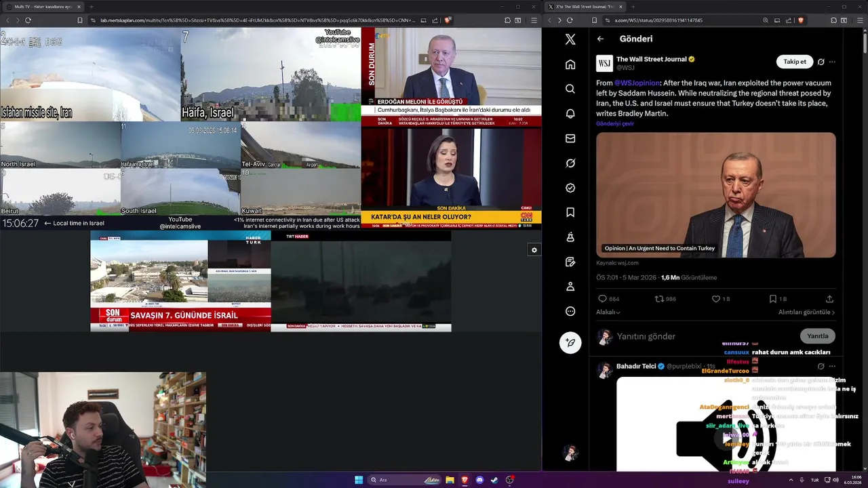Image resolution: width=868 pixels, height=488 pixels.
Task: Click Grok icon beside Takip et button
Action: pyautogui.click(x=821, y=62)
